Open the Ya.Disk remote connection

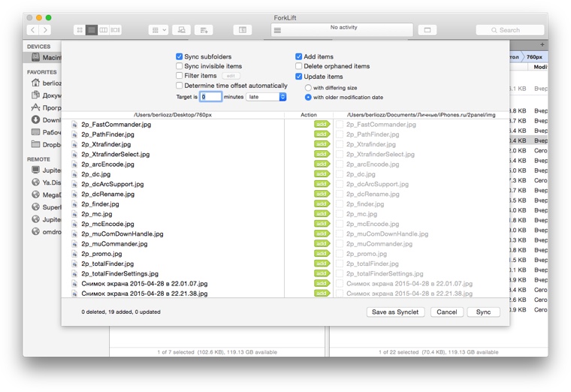tap(46, 182)
